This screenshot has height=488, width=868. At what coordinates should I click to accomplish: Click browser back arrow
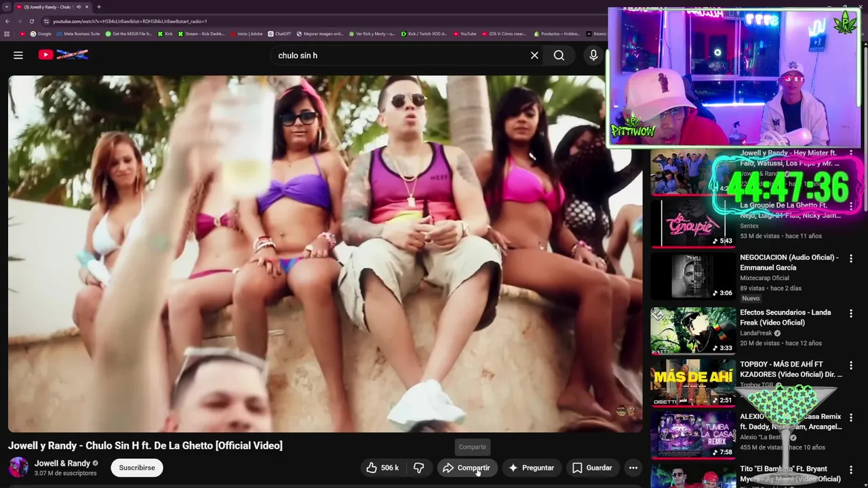(7, 21)
